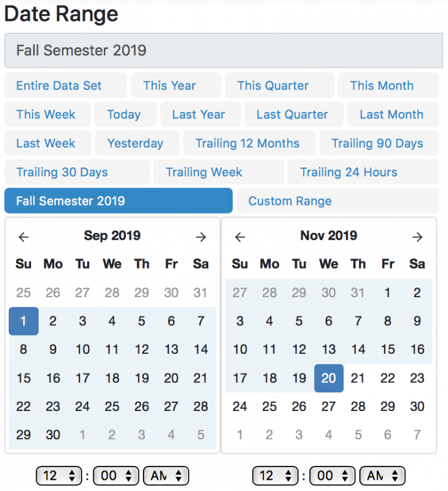Screen dimensions: 448x491
Task: Click the Fall Semester 2019 text field
Action: coord(224,50)
